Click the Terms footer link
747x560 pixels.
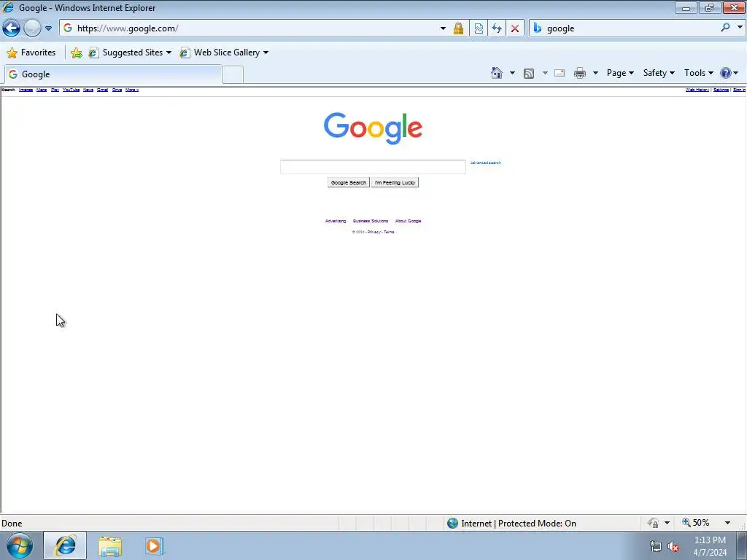pos(390,232)
